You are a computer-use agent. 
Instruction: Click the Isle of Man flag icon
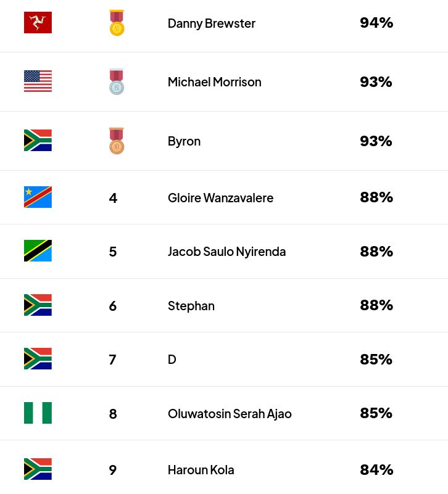pyautogui.click(x=38, y=22)
